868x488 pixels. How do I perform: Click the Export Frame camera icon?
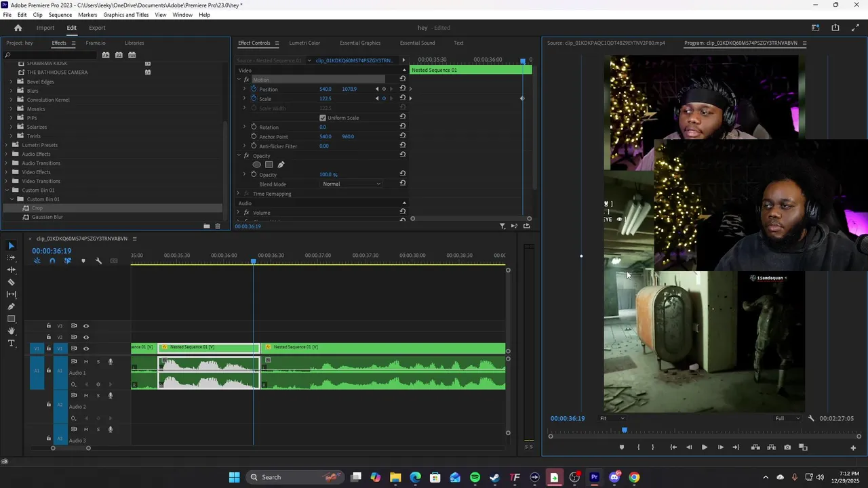(787, 447)
